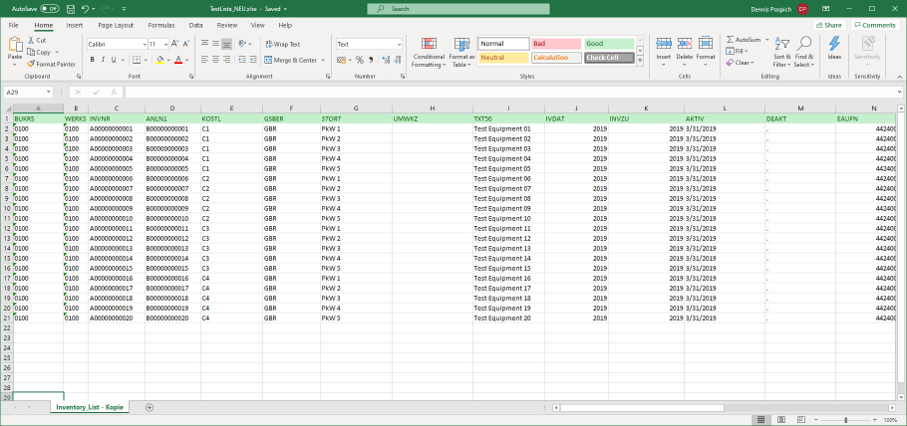Apply cell borders with the borders icon
The height and width of the screenshot is (426, 907).
pos(136,60)
